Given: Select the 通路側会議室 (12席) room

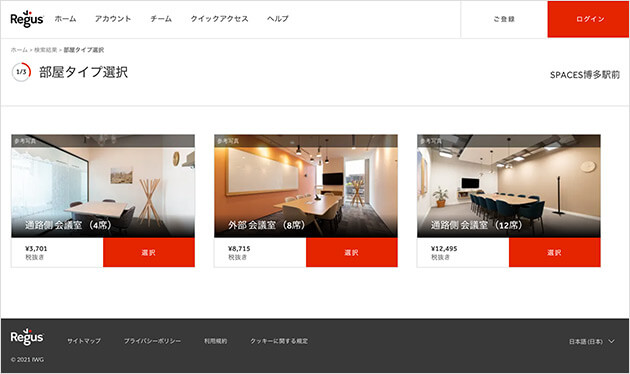Looking at the screenshot, I should click(554, 252).
